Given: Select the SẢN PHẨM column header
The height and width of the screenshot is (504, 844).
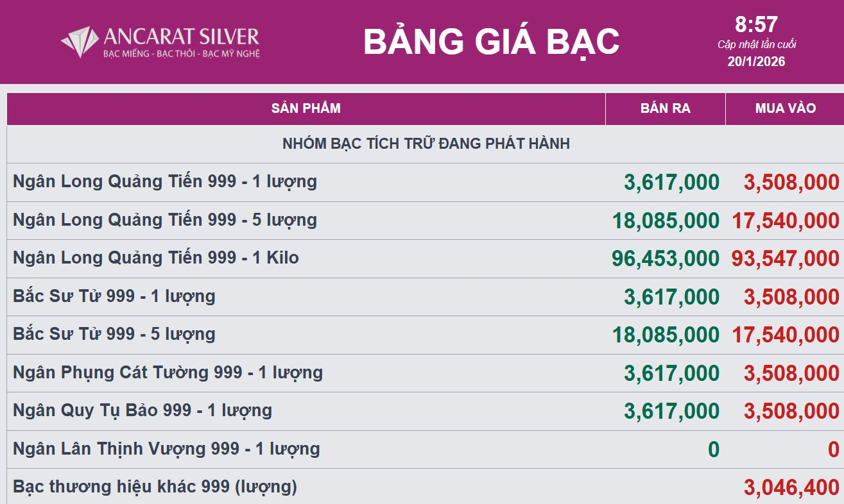Looking at the screenshot, I should point(306,108).
